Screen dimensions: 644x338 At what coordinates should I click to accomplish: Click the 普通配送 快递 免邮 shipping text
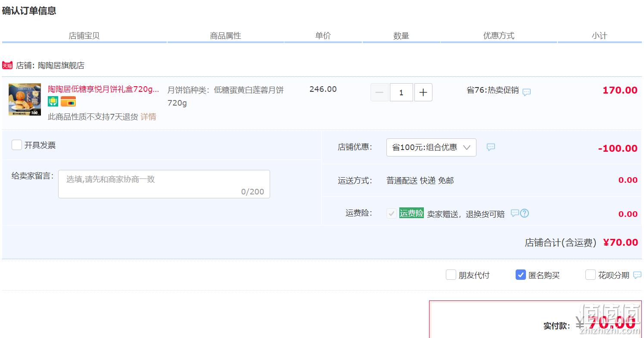pos(420,181)
